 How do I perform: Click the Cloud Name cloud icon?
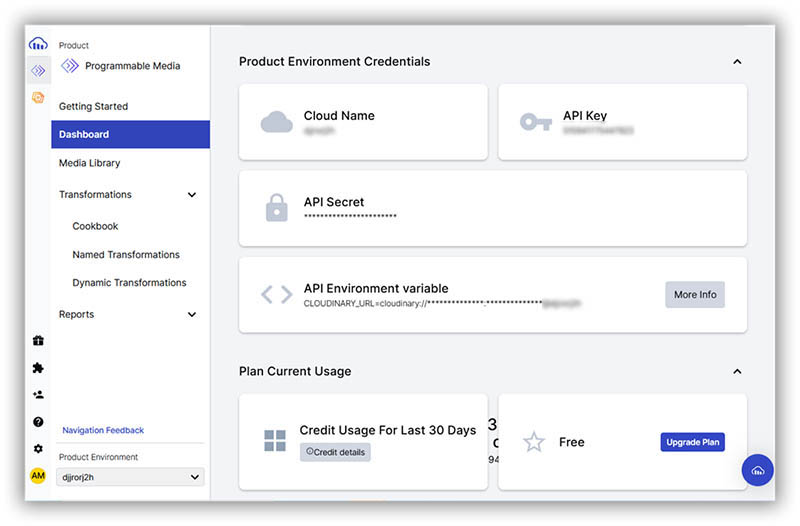[277, 122]
